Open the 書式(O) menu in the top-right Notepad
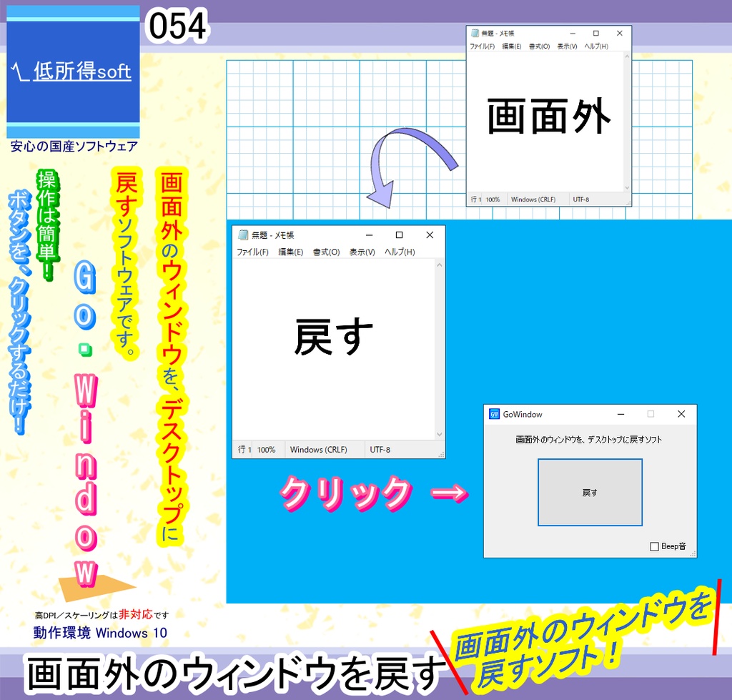Image resolution: width=732 pixels, height=700 pixels. click(540, 45)
